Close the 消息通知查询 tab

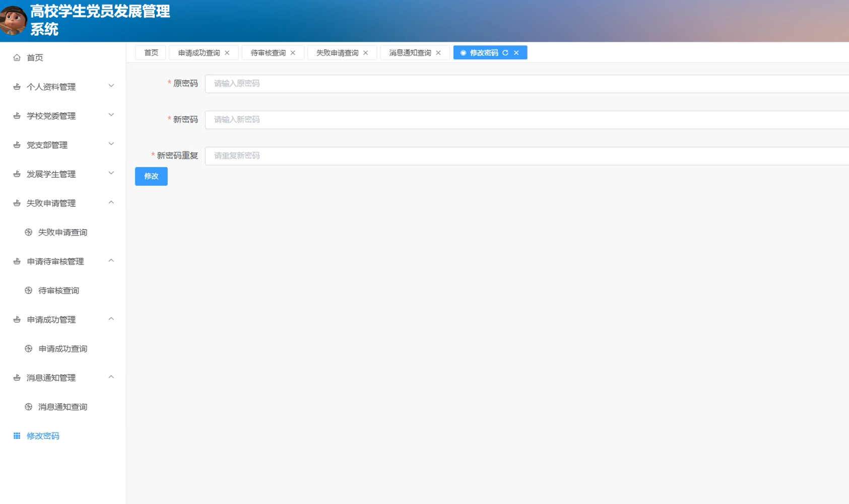tap(439, 52)
